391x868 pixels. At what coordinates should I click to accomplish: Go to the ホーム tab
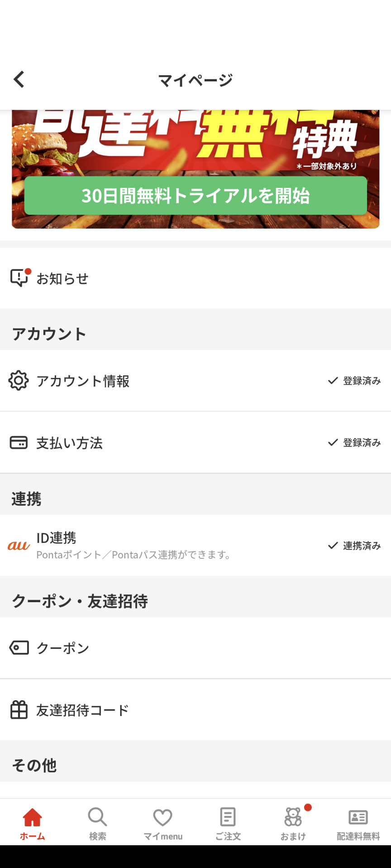pos(33,824)
